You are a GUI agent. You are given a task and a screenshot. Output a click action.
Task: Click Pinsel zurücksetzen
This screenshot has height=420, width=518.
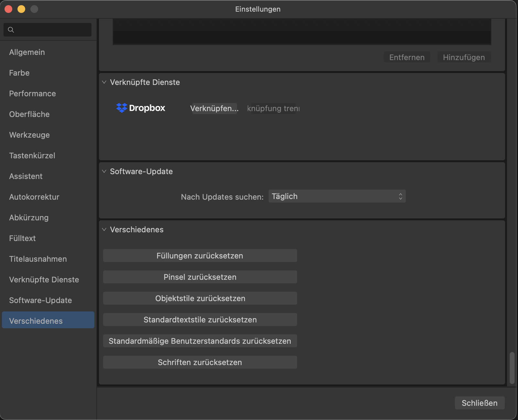[x=200, y=277]
